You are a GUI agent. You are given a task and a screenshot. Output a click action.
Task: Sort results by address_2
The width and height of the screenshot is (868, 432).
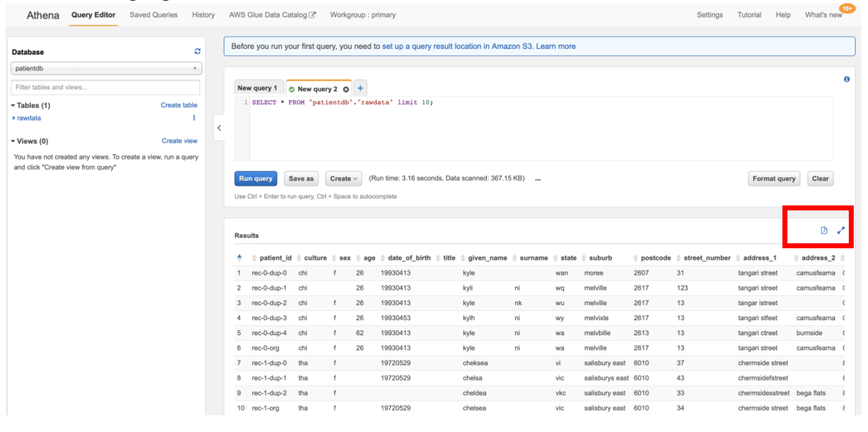815,258
